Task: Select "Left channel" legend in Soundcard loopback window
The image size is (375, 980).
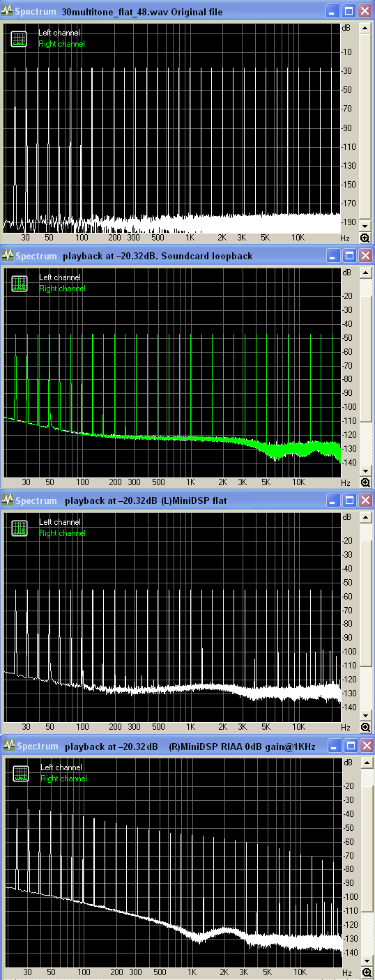Action: 59,277
